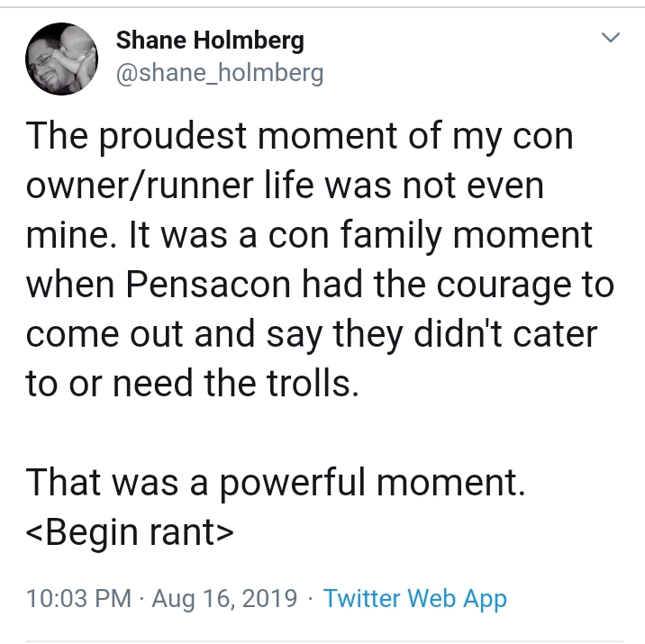This screenshot has height=644, width=645.
Task: Open the @shane_holmberg handle link
Action: click(220, 73)
